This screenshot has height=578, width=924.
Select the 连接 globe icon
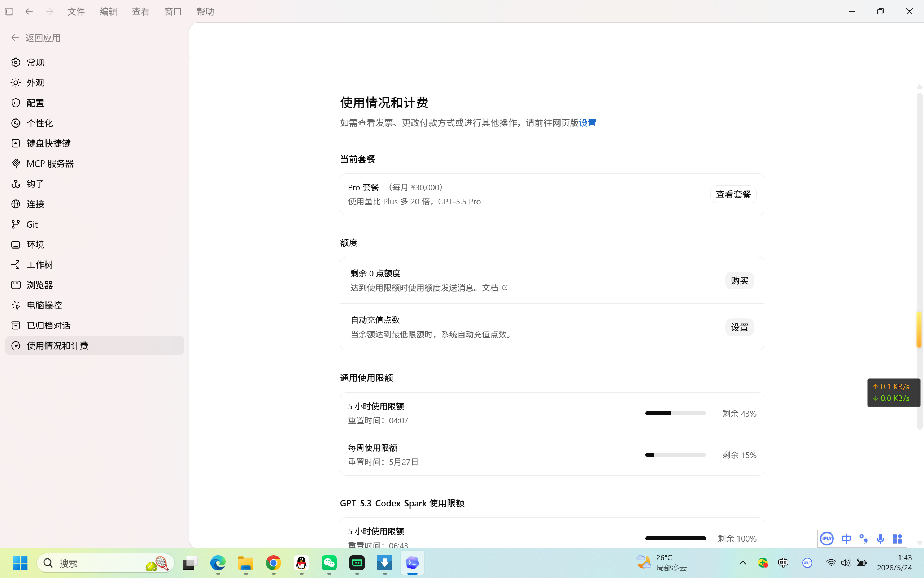pos(16,204)
